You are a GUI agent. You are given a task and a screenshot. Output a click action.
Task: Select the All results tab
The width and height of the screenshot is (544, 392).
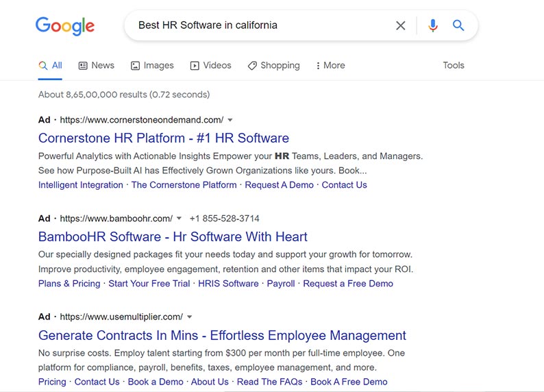50,65
